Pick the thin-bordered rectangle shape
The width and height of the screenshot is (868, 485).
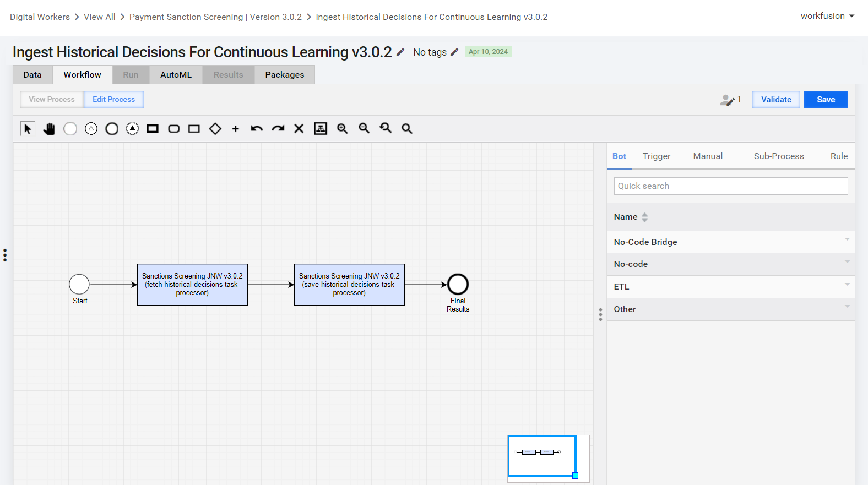(194, 128)
